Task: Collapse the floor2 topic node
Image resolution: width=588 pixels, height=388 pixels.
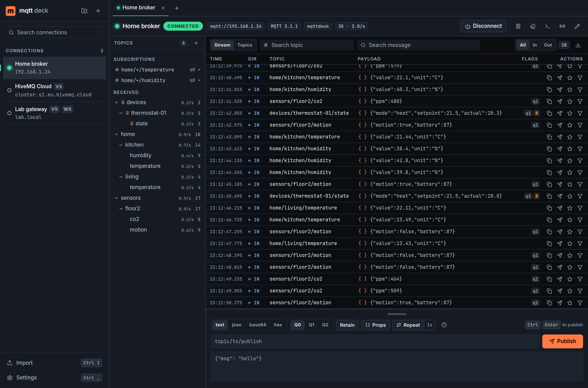Action: [121, 209]
